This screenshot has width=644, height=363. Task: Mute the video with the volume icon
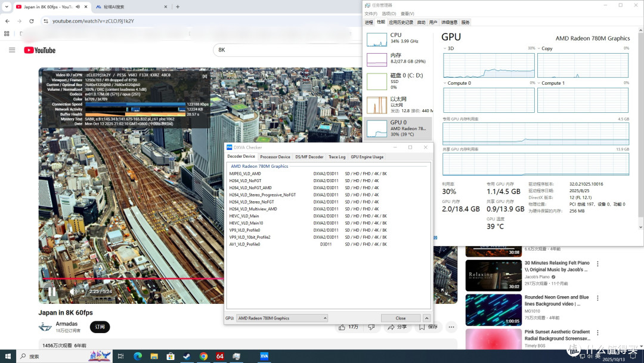(x=73, y=291)
